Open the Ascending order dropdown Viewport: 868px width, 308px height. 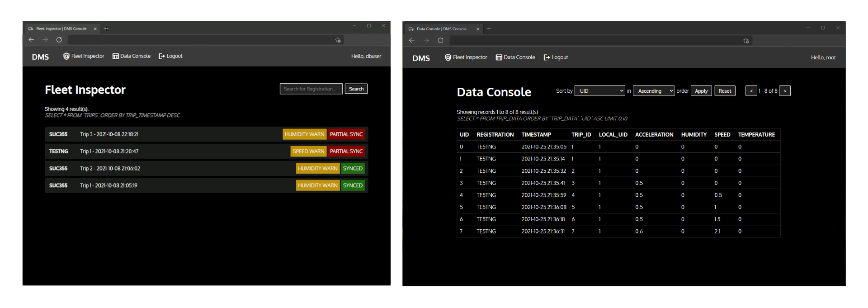click(x=654, y=91)
